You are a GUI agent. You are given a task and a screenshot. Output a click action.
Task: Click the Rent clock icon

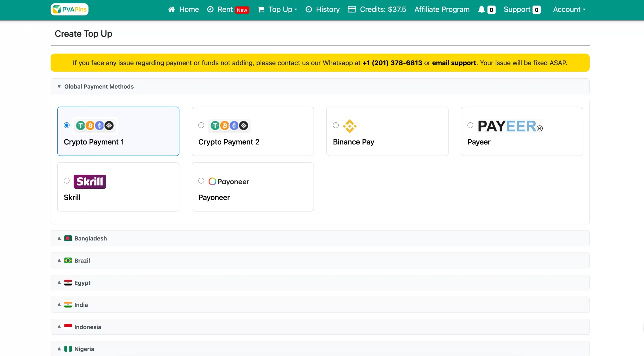210,10
